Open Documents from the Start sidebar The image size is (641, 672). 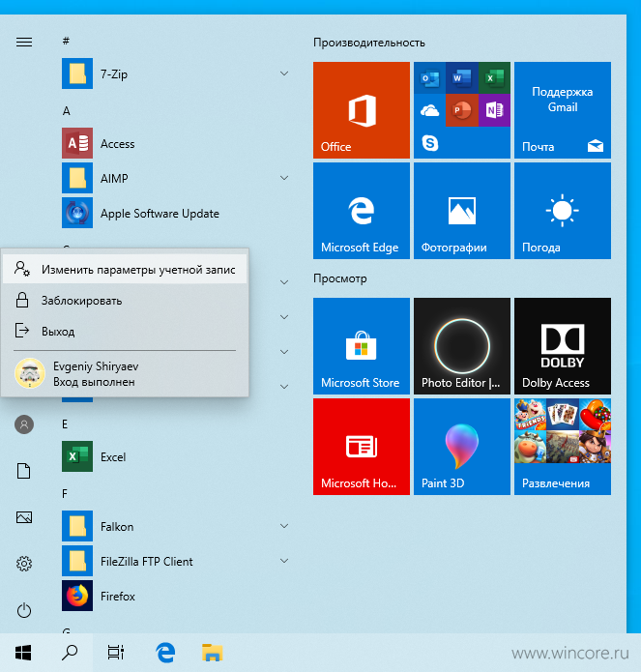click(x=23, y=471)
